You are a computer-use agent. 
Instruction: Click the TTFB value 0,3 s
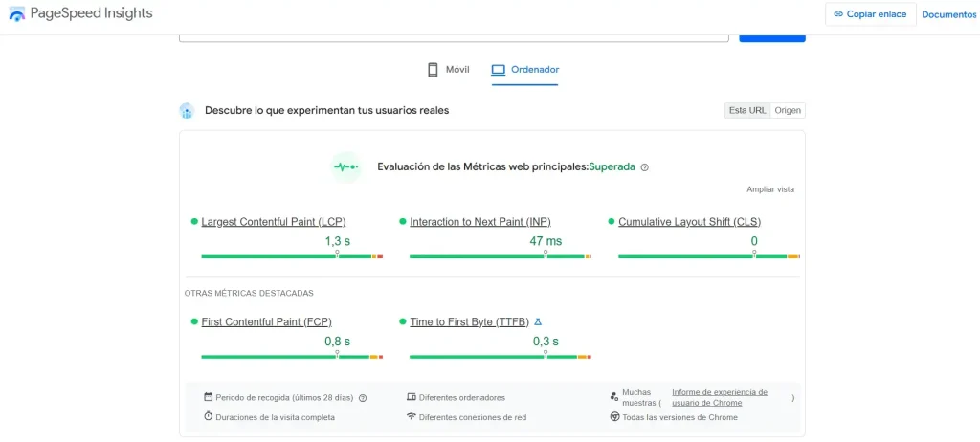click(x=546, y=342)
